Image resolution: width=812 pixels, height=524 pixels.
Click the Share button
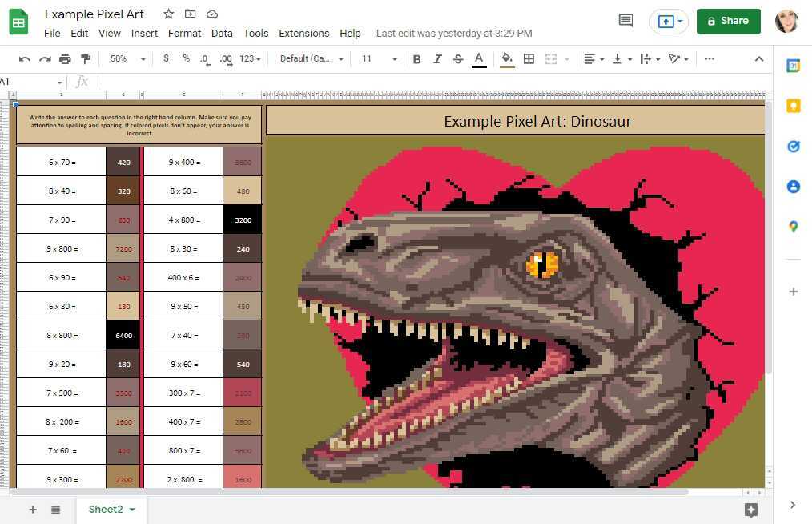[728, 21]
